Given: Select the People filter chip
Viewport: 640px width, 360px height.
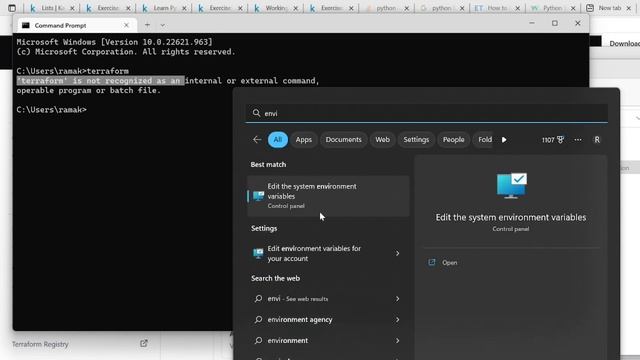Looking at the screenshot, I should (453, 140).
